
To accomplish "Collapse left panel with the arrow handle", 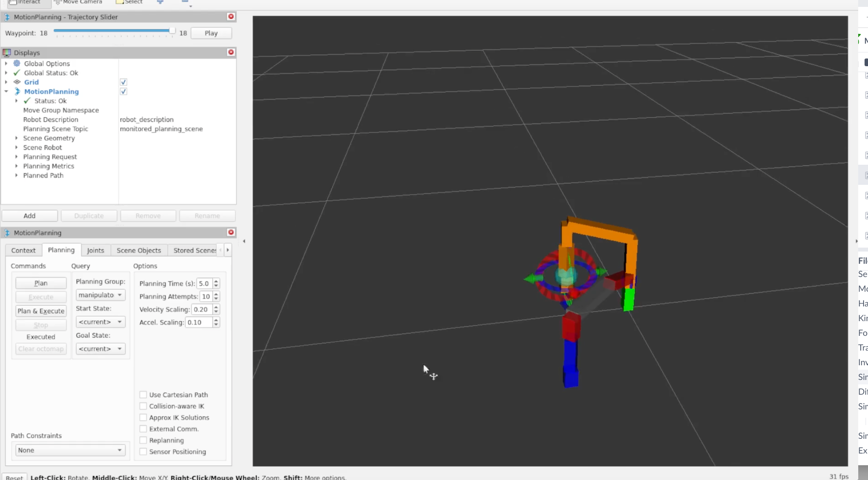I will pos(244,241).
